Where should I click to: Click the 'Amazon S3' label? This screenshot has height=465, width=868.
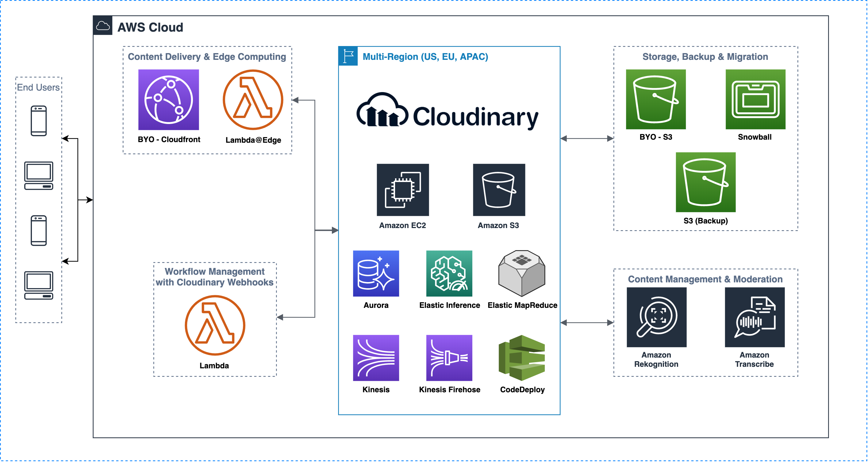(498, 225)
